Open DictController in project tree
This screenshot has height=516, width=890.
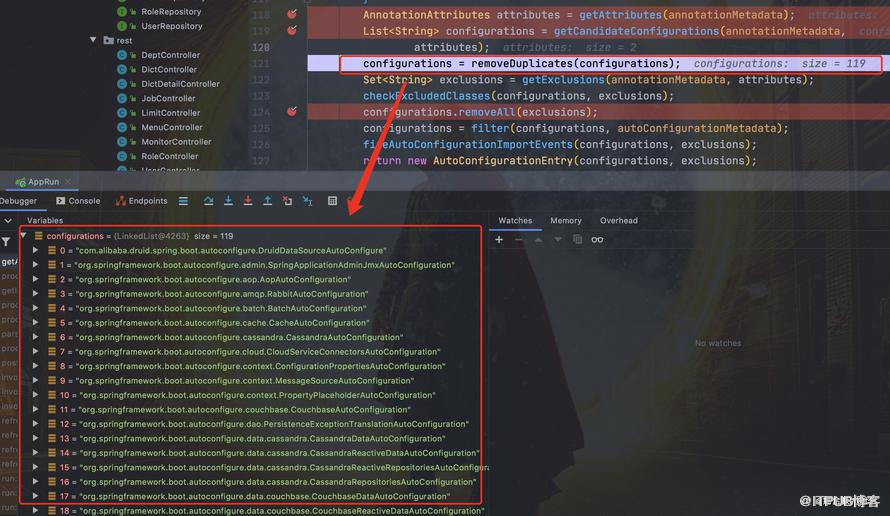169,69
